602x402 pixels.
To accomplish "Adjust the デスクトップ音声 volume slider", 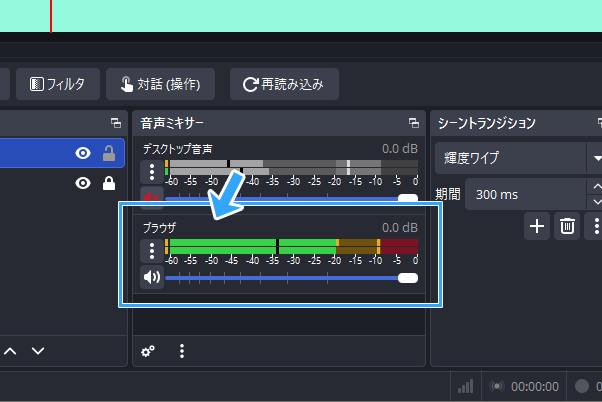I will [x=408, y=198].
